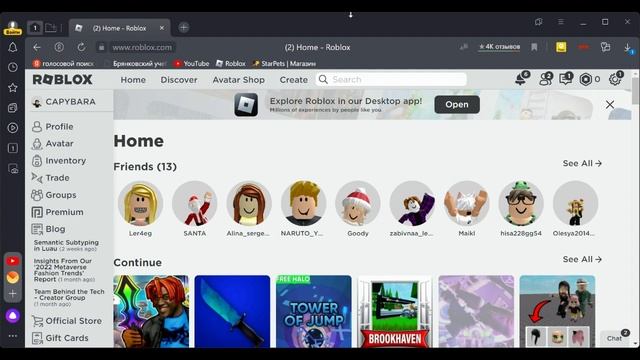Screen dimensions: 640x360
Task: Click the Roblox desktop app logo in banner
Action: (x=246, y=105)
